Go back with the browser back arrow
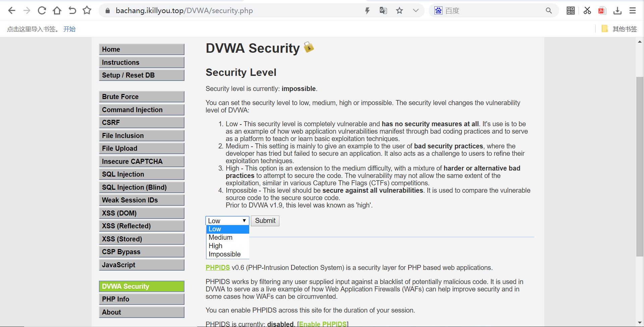Viewport: 644px width, 327px height. (x=12, y=11)
